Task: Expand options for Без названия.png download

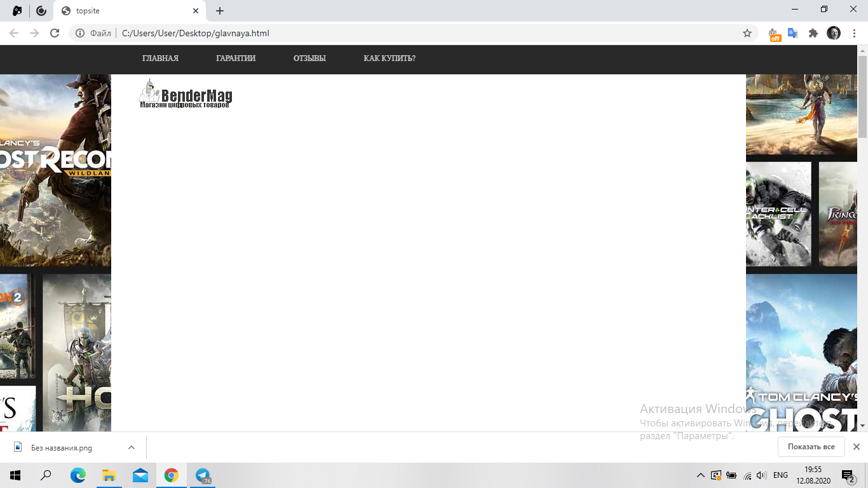Action: (132, 447)
